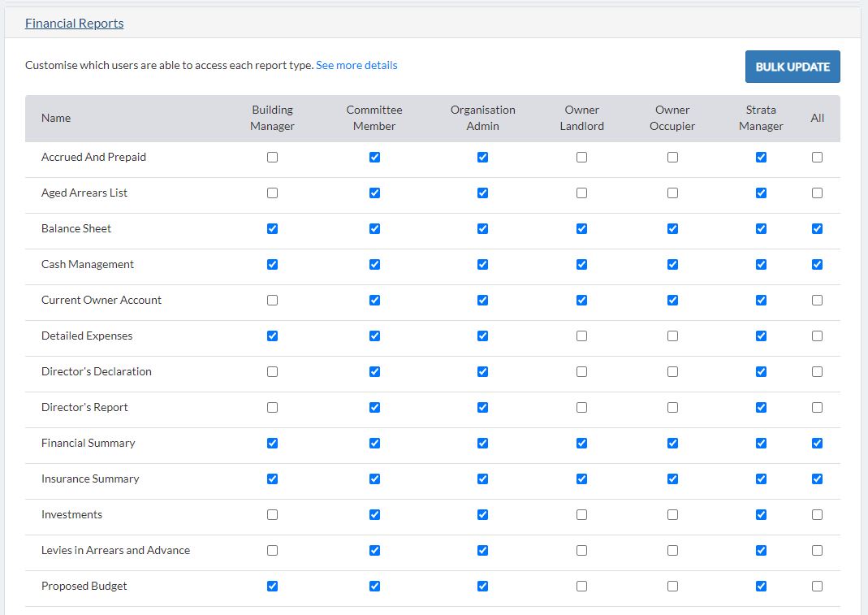The image size is (868, 615).
Task: Enable Building Manager for Director's Declaration
Action: coord(272,372)
